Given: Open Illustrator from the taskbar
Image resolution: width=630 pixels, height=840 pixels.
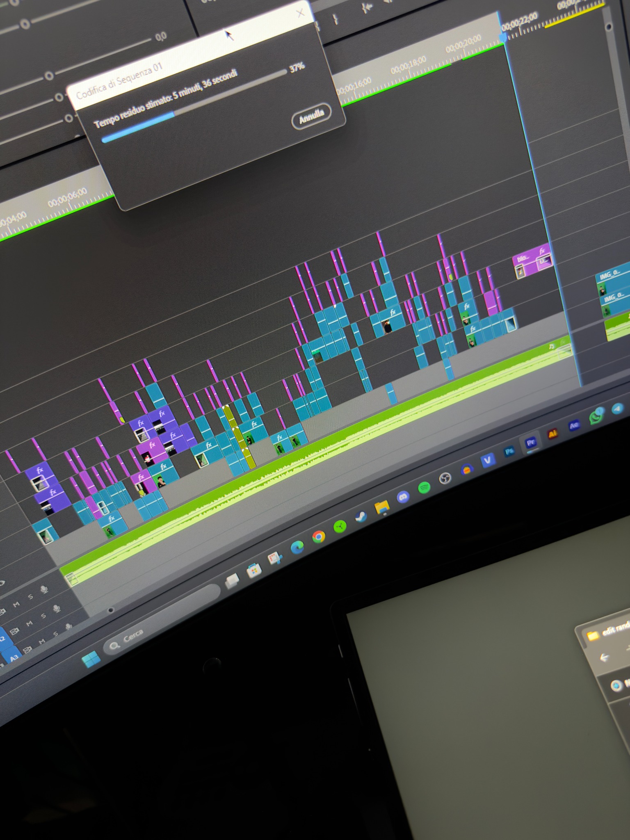Looking at the screenshot, I should [553, 433].
